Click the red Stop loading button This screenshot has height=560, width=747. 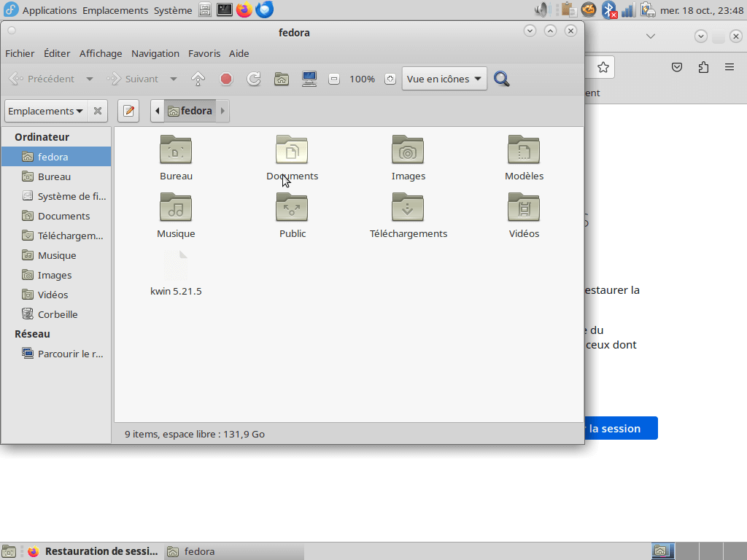226,79
